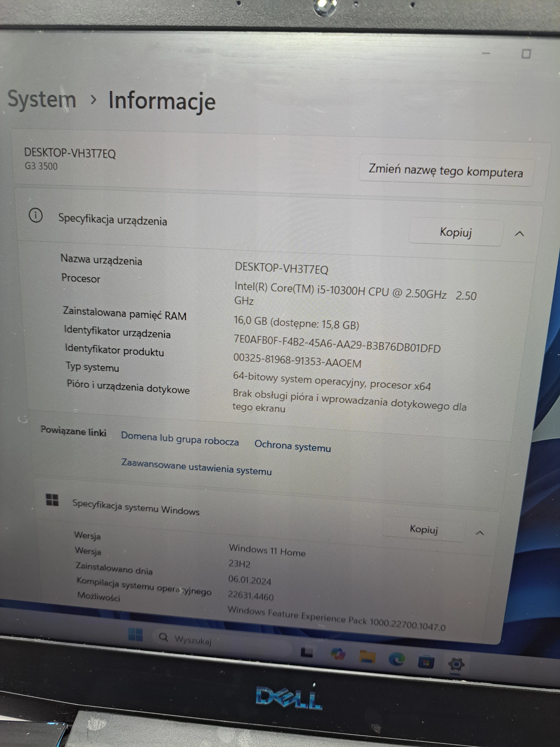The width and height of the screenshot is (560, 747).
Task: Click G3 3500 model name under header
Action: click(41, 166)
